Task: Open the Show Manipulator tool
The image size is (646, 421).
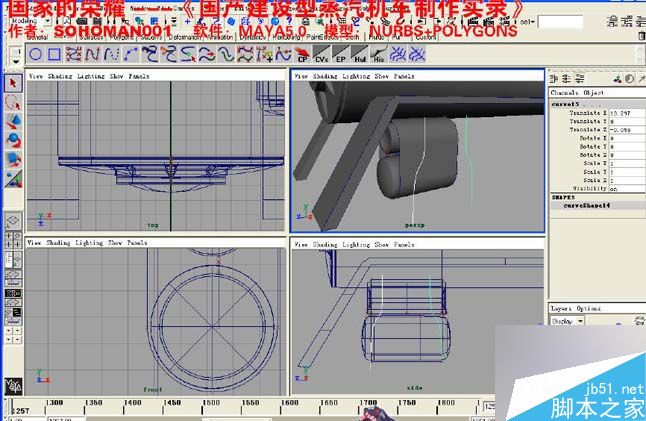Action: pos(13,179)
